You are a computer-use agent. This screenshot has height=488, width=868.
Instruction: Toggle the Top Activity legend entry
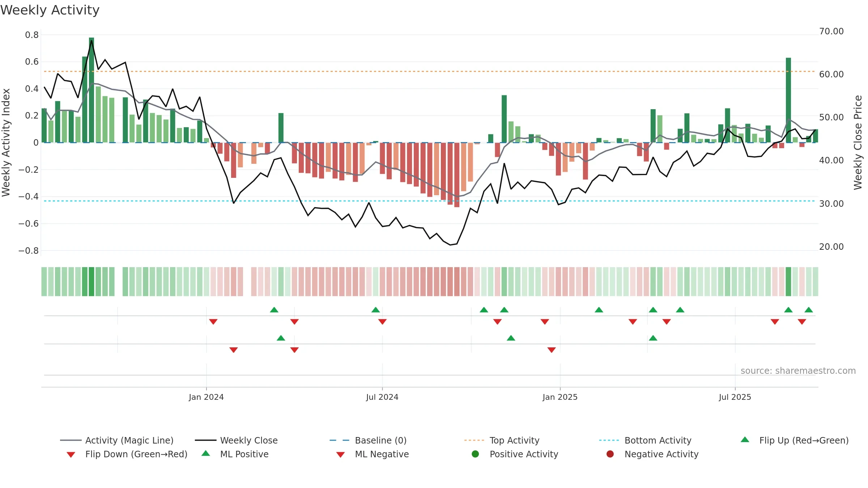point(502,440)
